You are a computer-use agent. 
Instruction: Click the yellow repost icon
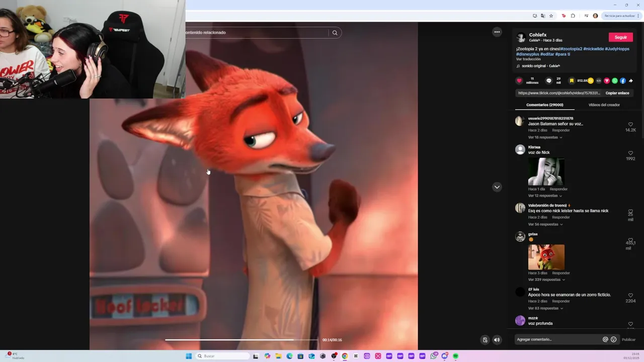[x=591, y=80]
